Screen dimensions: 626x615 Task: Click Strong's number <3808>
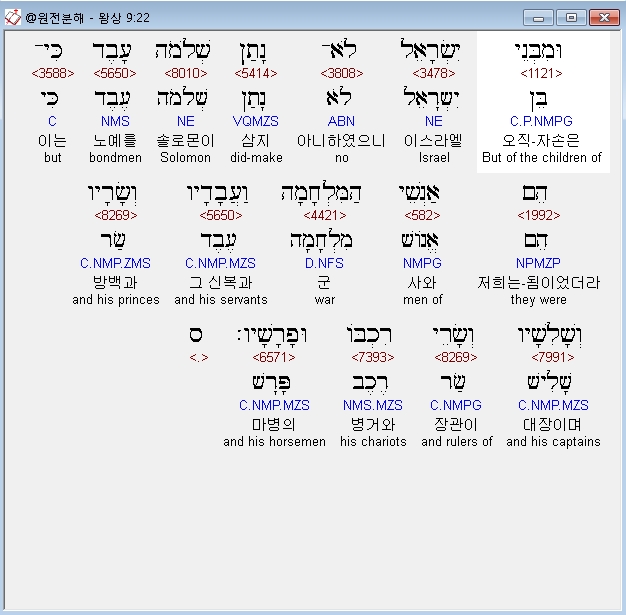(x=342, y=73)
